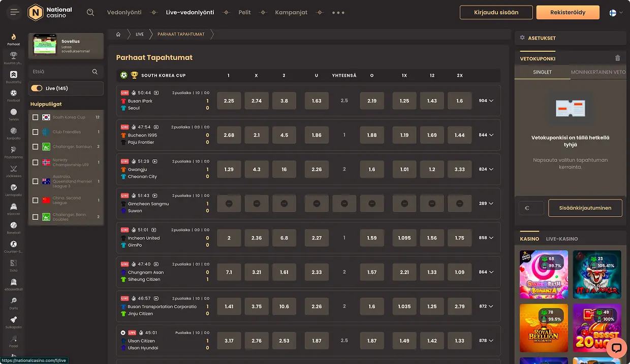Expand 289 markets for Gimcheon Sangmu match
This screenshot has width=630, height=364.
486,204
